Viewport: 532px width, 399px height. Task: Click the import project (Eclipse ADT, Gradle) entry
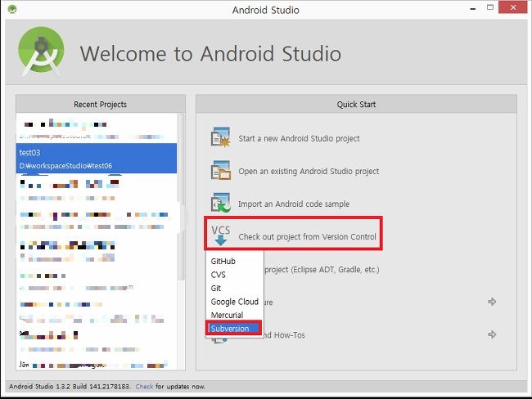pos(322,270)
